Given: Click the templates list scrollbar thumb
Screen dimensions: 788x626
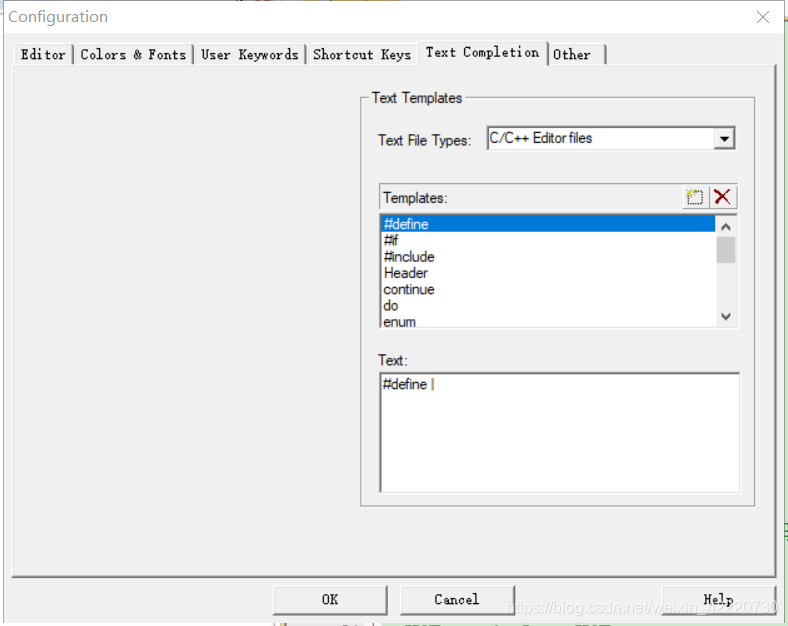Looking at the screenshot, I should 726,250.
